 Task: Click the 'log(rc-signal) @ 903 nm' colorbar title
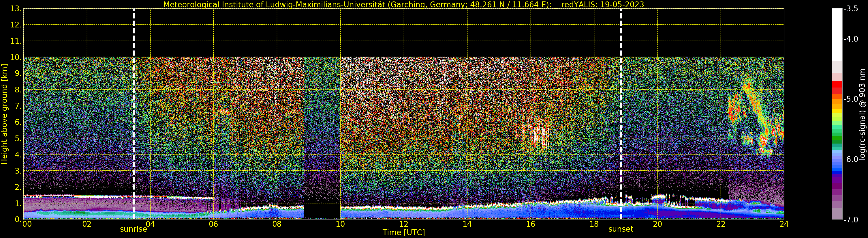click(863, 114)
